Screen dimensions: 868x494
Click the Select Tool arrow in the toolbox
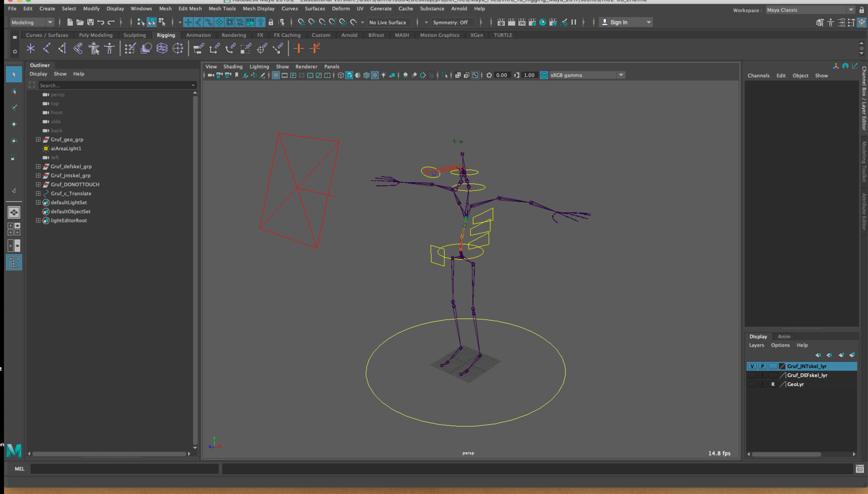pos(14,74)
